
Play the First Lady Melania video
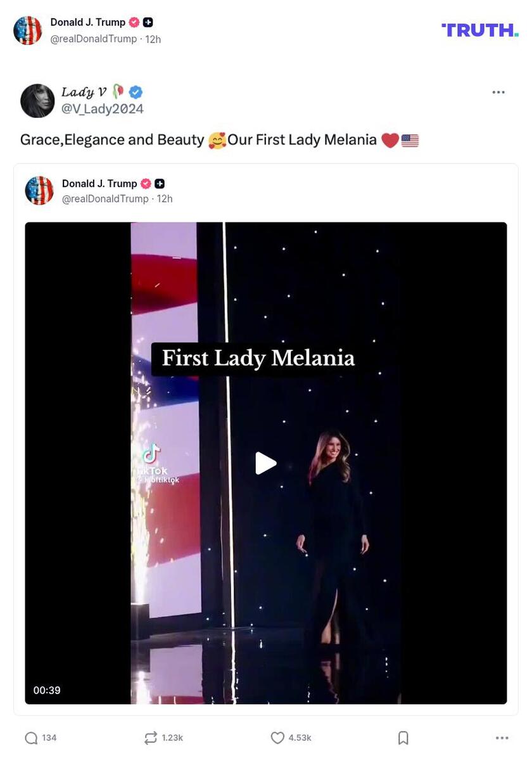coord(265,463)
